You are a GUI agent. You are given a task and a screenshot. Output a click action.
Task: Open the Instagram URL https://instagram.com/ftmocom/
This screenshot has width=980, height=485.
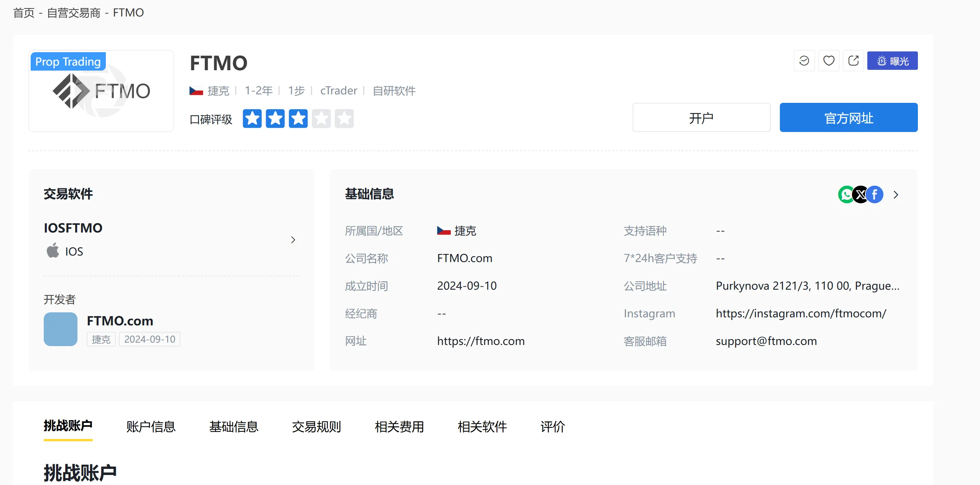tap(801, 313)
